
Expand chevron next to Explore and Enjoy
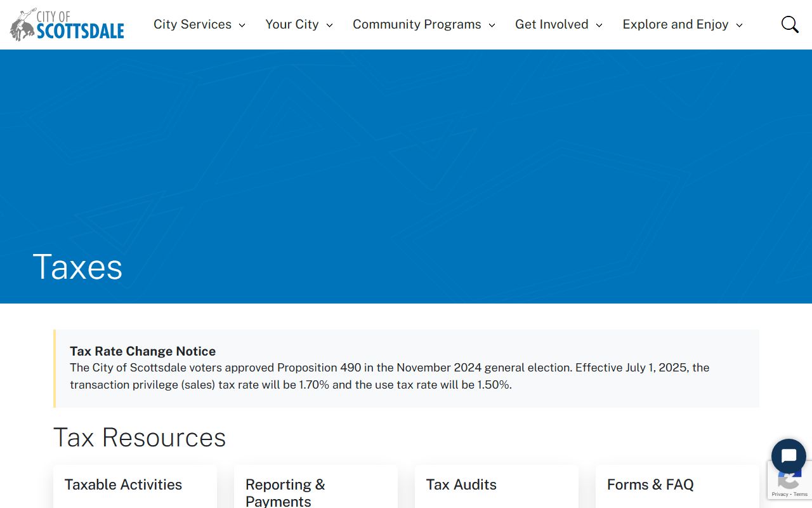[739, 25]
